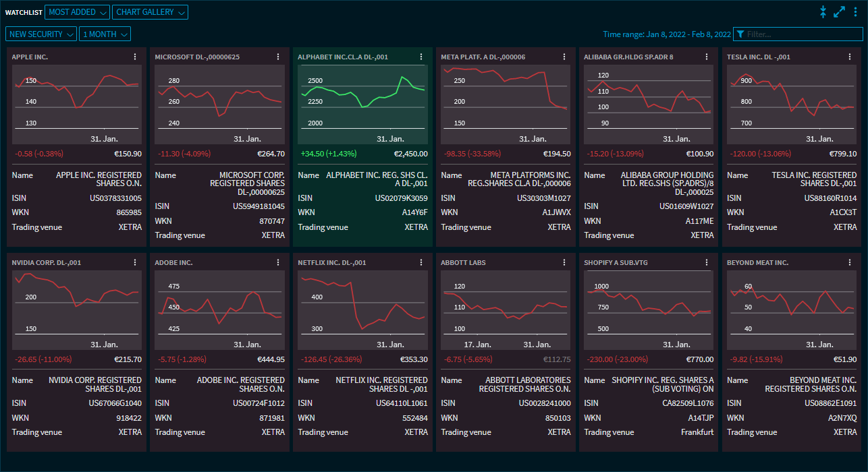Open the Apple Inc. card menu
868x472 pixels.
coord(135,57)
